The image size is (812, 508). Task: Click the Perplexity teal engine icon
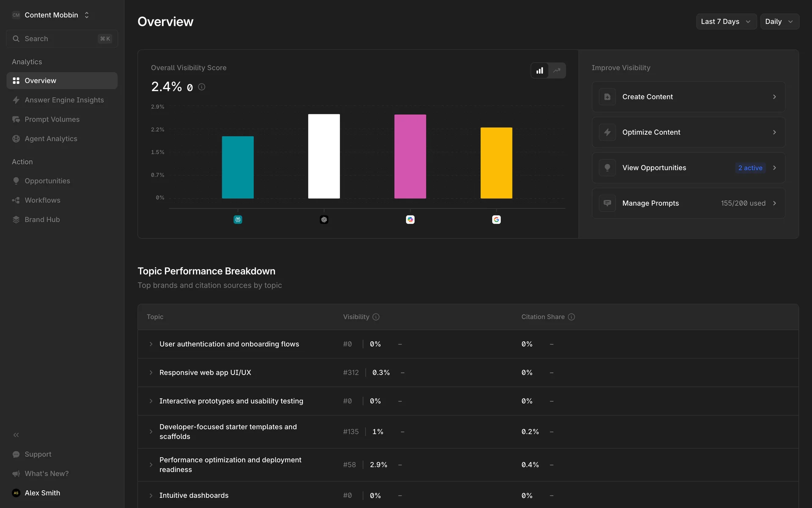click(238, 219)
